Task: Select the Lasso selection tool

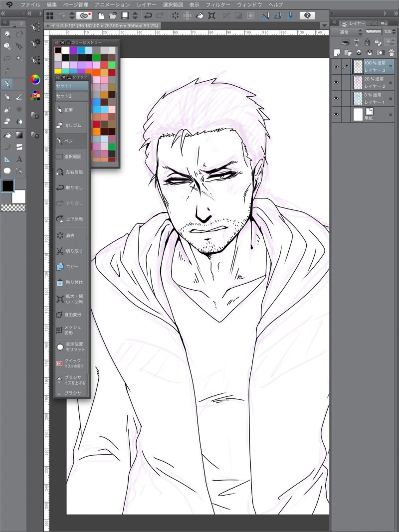Action: click(x=7, y=58)
